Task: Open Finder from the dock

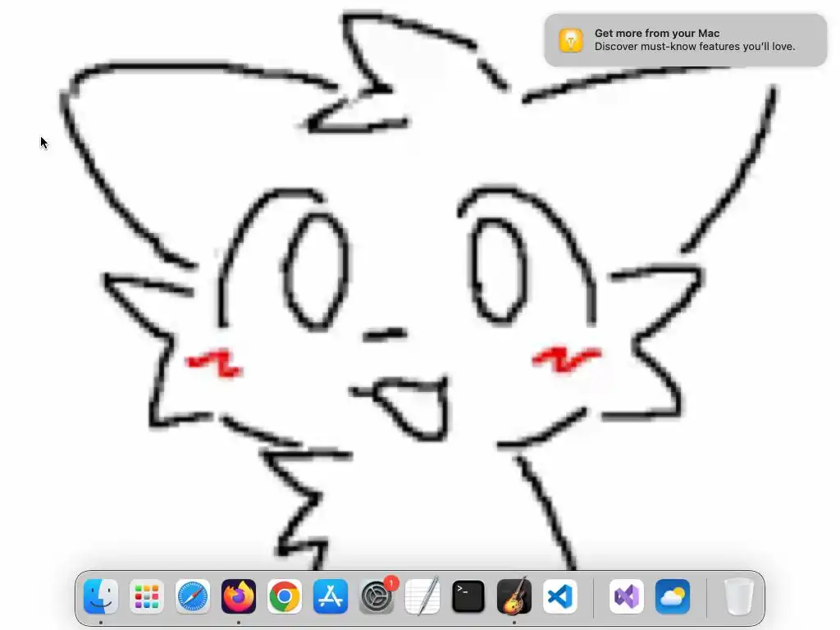Action: pyautogui.click(x=101, y=596)
